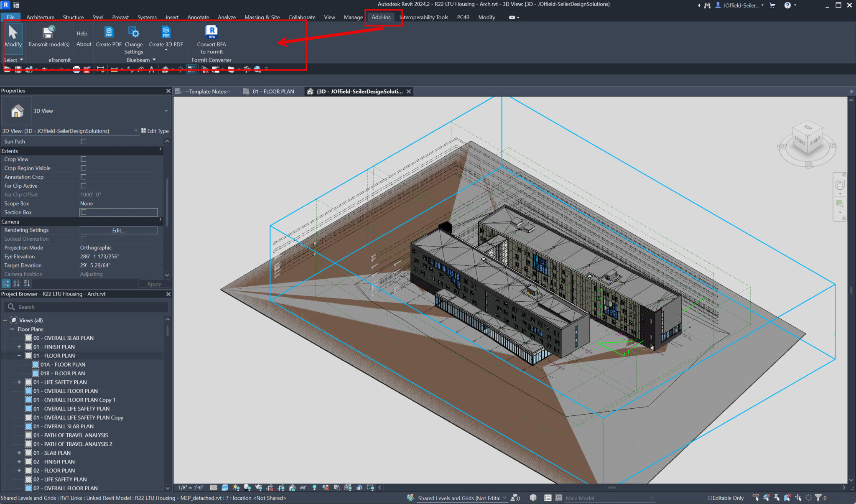The height and width of the screenshot is (504, 856).
Task: Click Select Links status bar icon
Action: [x=755, y=498]
